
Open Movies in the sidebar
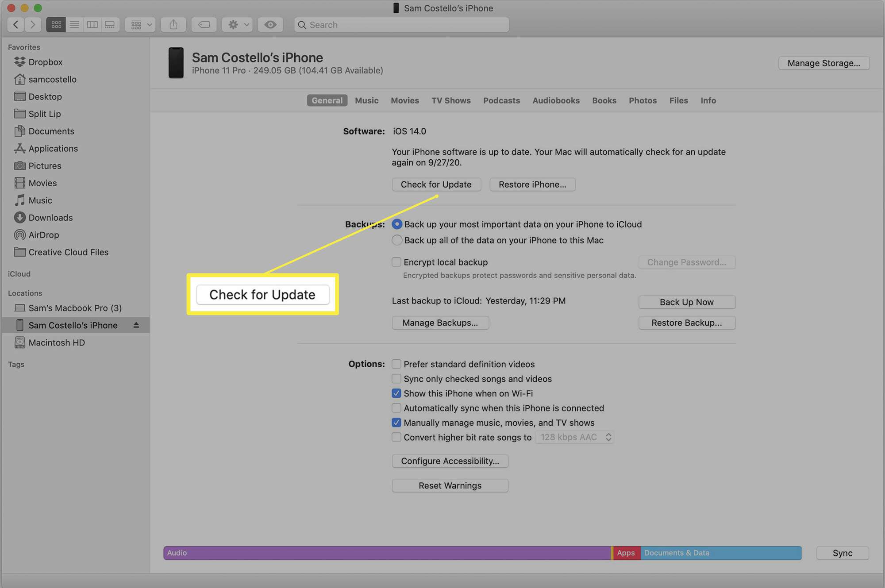point(42,183)
